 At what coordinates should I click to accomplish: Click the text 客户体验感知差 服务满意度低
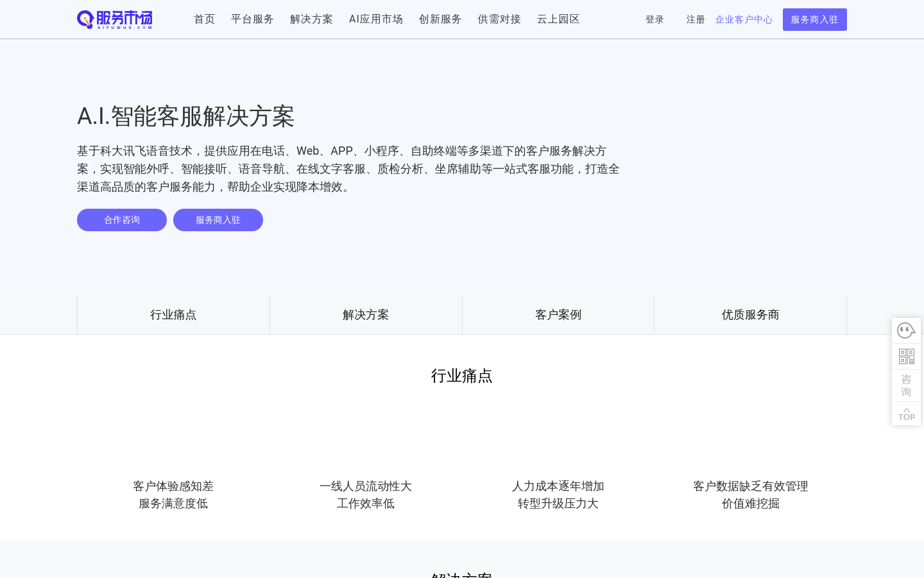(173, 495)
